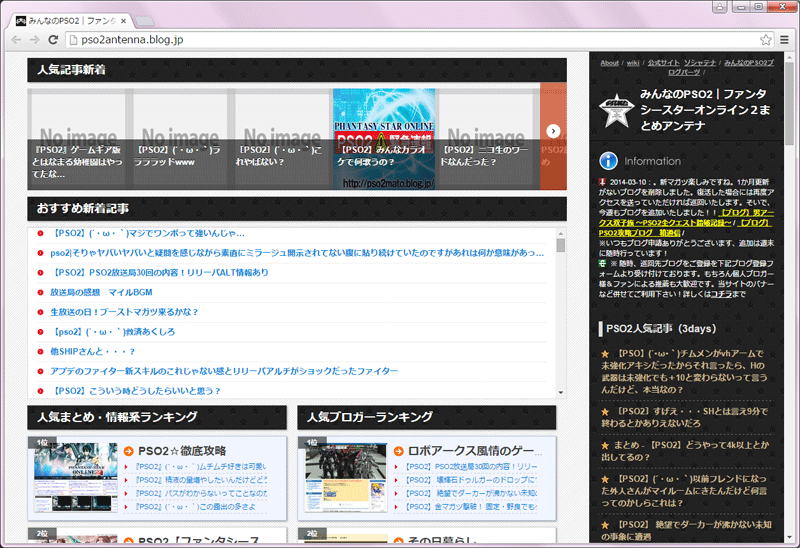Screen dimensions: 800x548
Task: Open the コチラ link in Information text
Action: point(721,294)
